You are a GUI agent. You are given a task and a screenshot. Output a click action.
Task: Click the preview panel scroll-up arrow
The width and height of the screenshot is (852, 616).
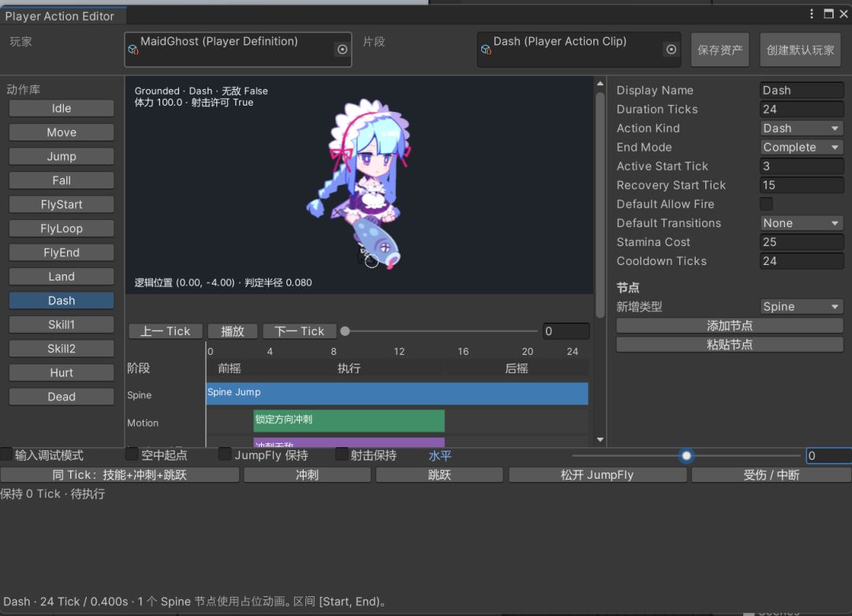point(600,84)
